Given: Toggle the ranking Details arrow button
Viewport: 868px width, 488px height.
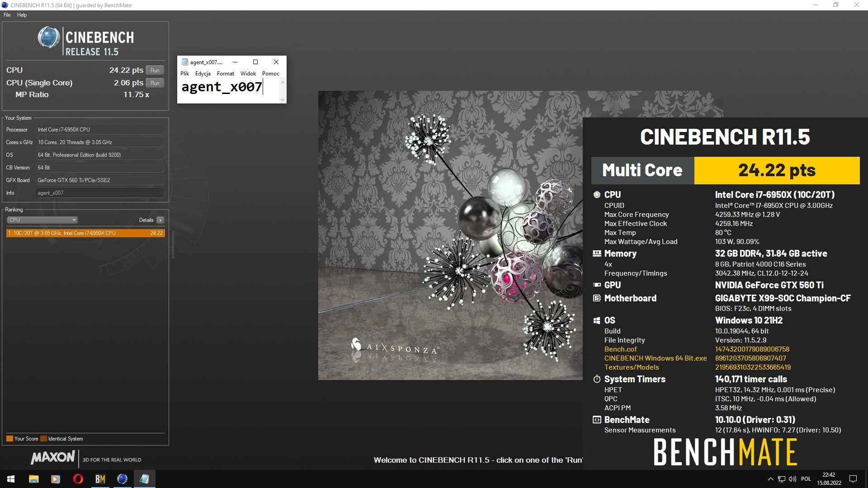Looking at the screenshot, I should pos(160,220).
